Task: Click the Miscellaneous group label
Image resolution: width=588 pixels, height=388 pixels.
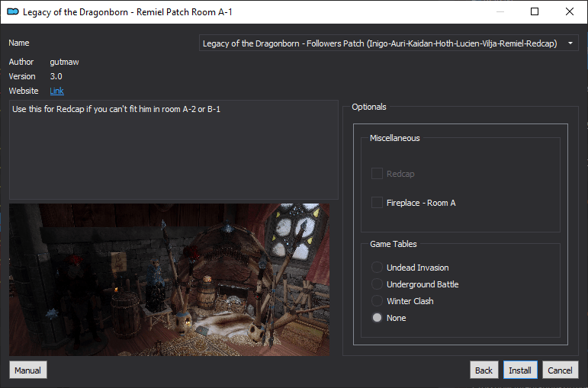Action: point(395,138)
